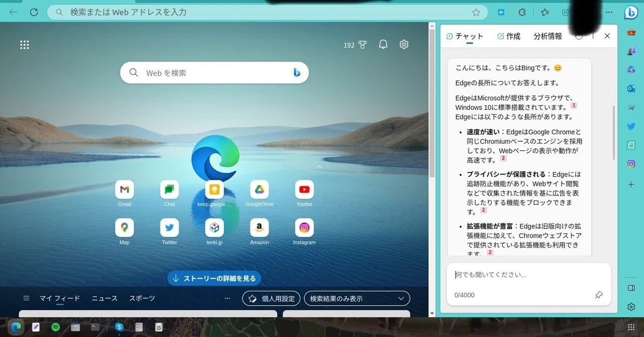The width and height of the screenshot is (644, 337).
Task: Open Microsoft Edge from the taskbar
Action: 16,327
